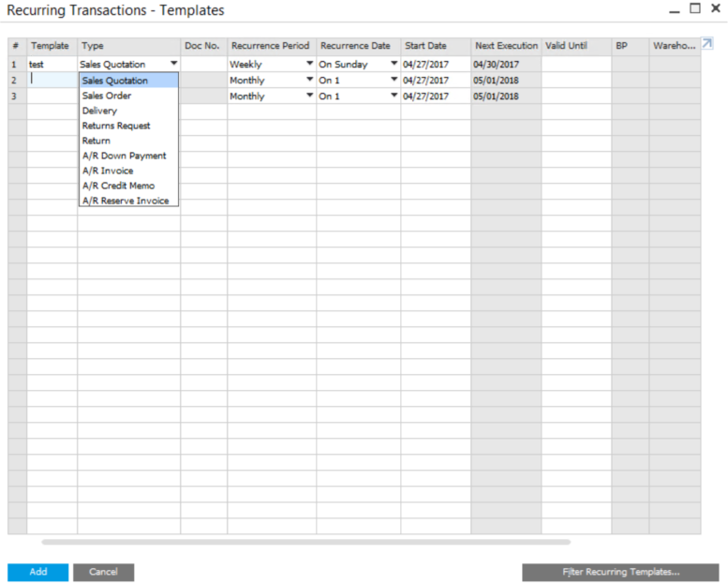Maximize the Recurring Transactions window

(x=694, y=8)
